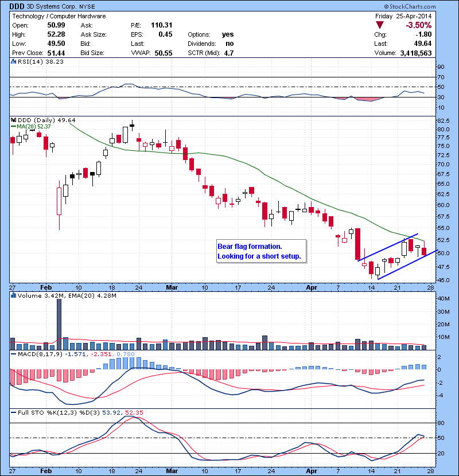The height and width of the screenshot is (476, 459).
Task: Click the MA(20) 52.37 legend
Action: [x=31, y=127]
